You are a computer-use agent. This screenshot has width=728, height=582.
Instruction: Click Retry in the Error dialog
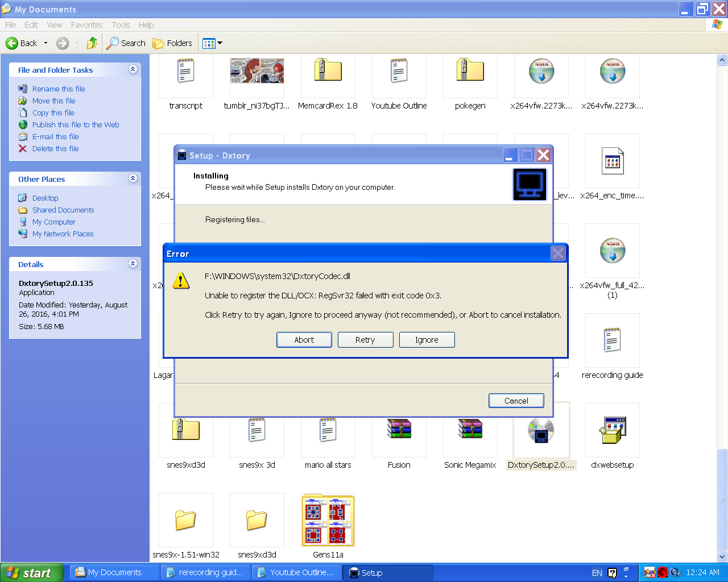tap(365, 340)
